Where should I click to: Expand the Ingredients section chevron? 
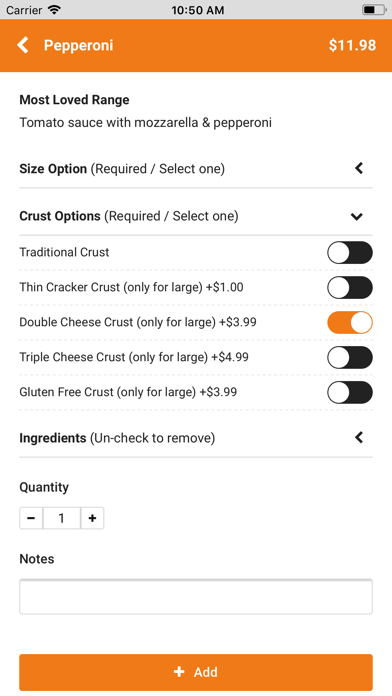coord(359,438)
